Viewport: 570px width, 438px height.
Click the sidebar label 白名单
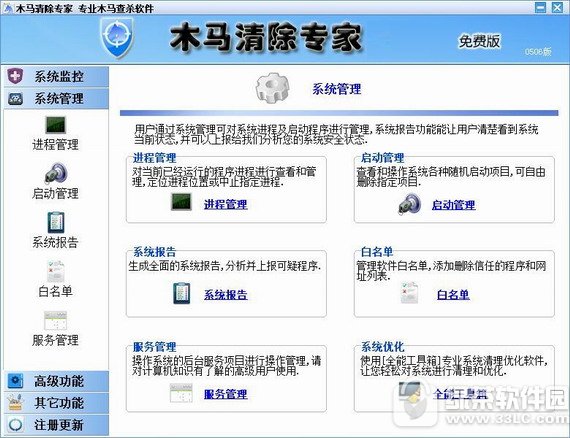click(55, 291)
